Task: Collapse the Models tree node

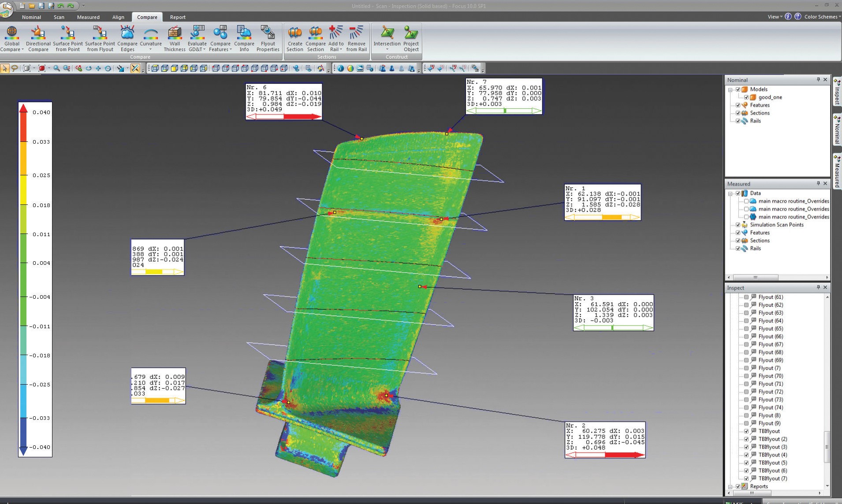Action: (730, 89)
